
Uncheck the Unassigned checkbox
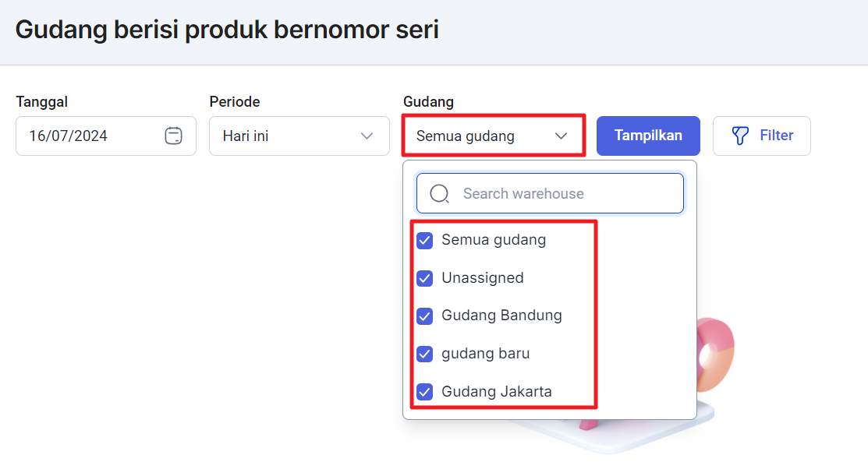[424, 278]
